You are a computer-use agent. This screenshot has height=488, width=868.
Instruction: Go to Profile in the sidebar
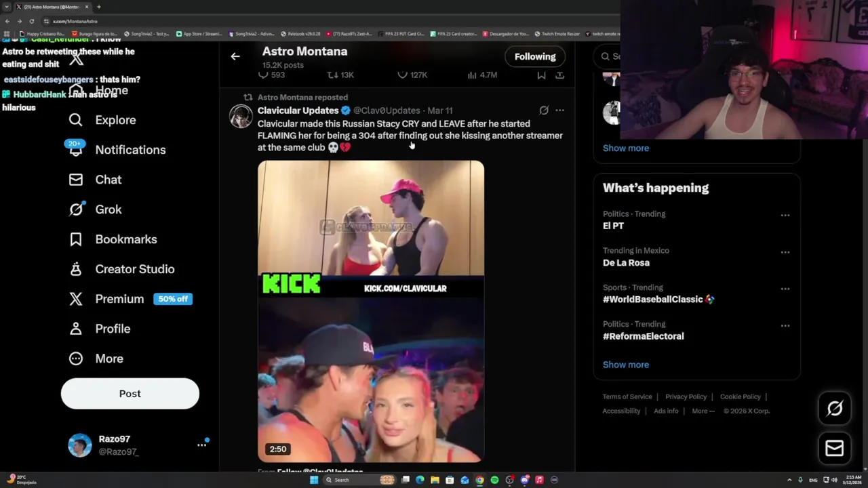pyautogui.click(x=99, y=329)
